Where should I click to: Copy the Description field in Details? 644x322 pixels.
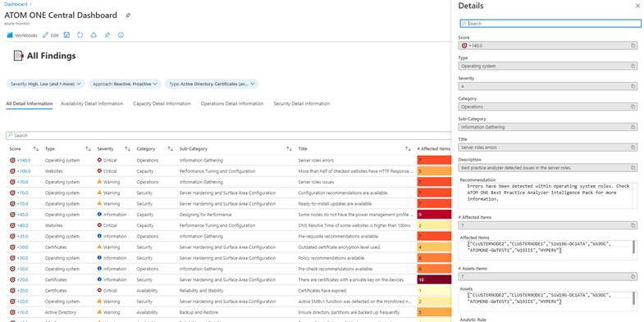tap(633, 168)
